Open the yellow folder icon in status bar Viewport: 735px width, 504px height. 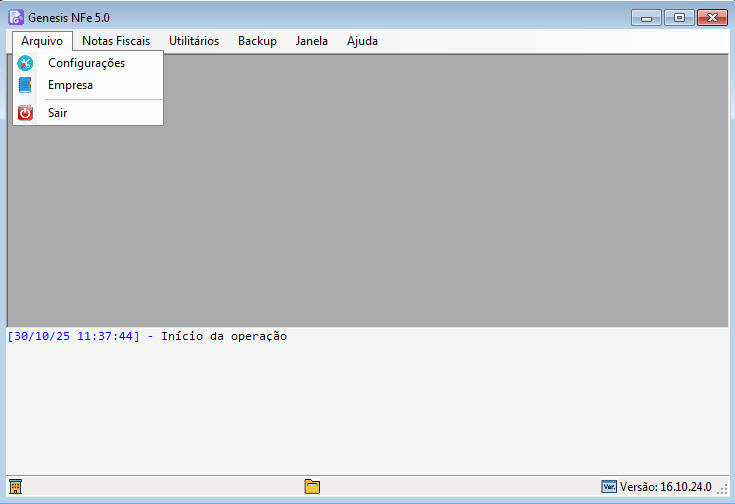312,487
